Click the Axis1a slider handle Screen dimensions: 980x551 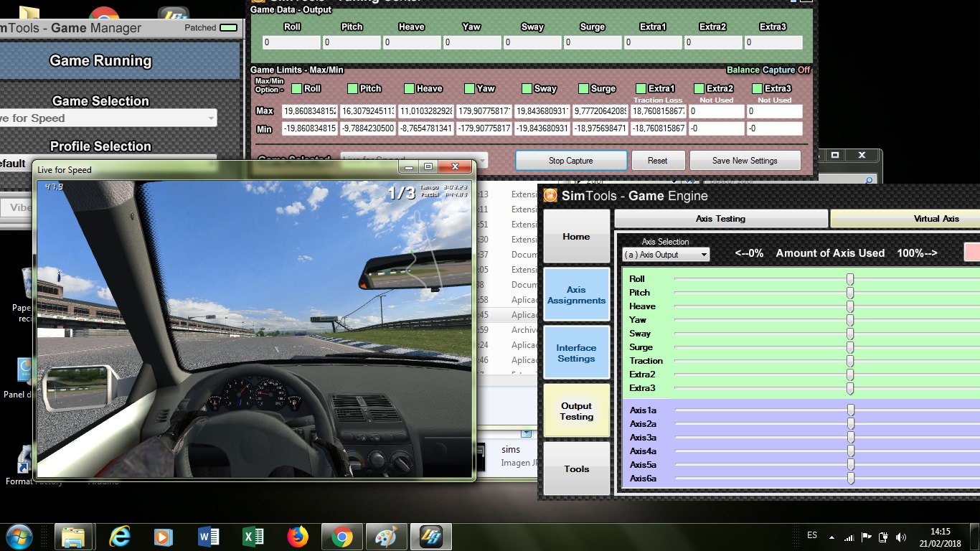tap(851, 410)
